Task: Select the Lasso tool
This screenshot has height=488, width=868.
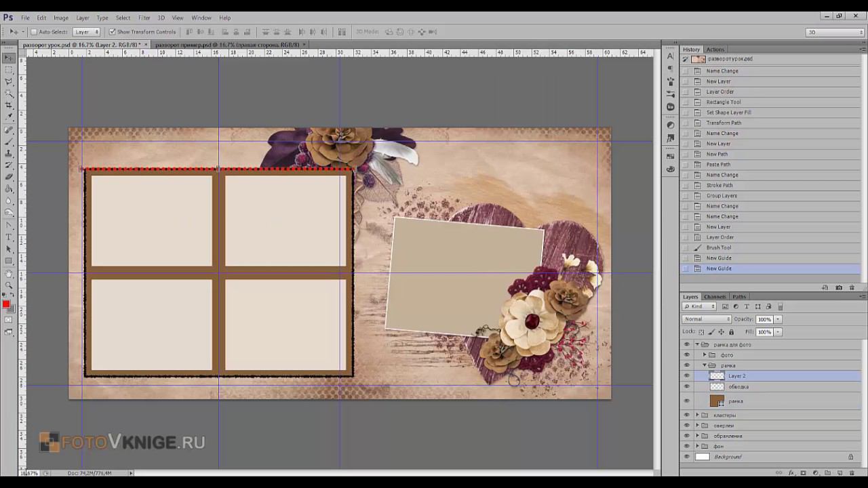Action: (x=9, y=81)
